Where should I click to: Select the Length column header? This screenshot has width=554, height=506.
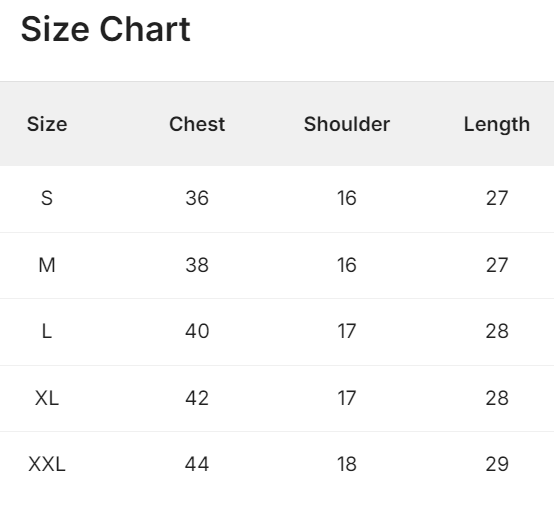tap(497, 124)
